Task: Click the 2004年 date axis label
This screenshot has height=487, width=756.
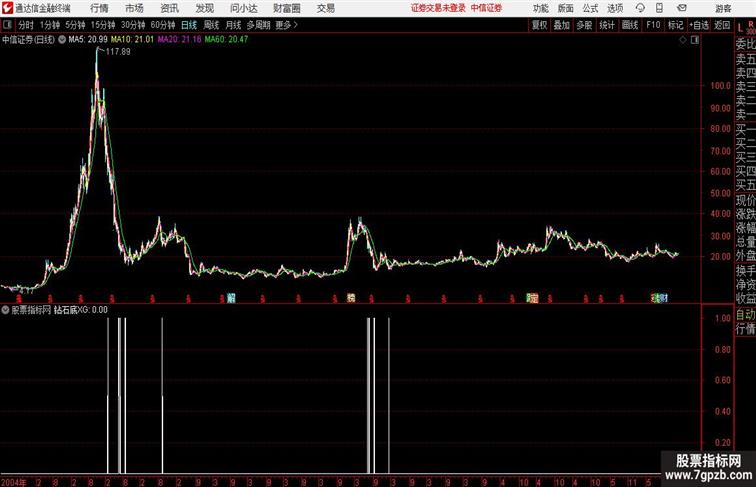Action: [14, 482]
